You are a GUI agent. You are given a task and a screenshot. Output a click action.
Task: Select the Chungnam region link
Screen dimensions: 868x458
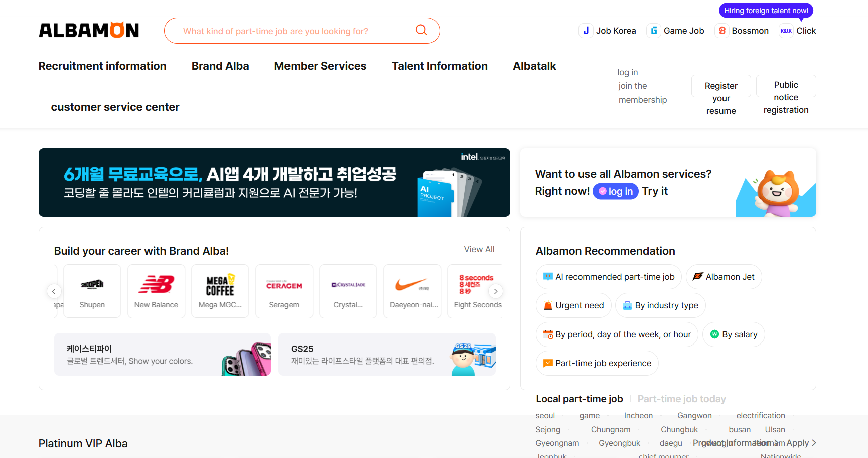(611, 429)
